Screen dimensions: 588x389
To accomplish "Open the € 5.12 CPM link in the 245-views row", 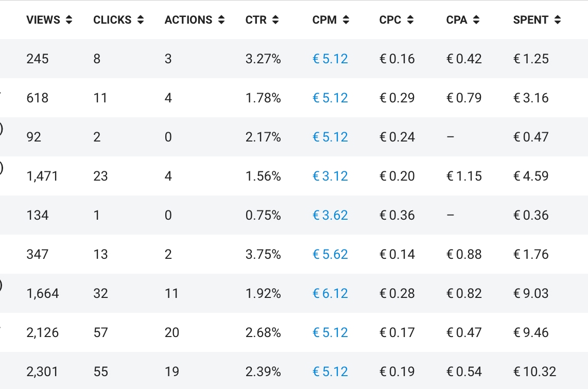I will point(330,59).
